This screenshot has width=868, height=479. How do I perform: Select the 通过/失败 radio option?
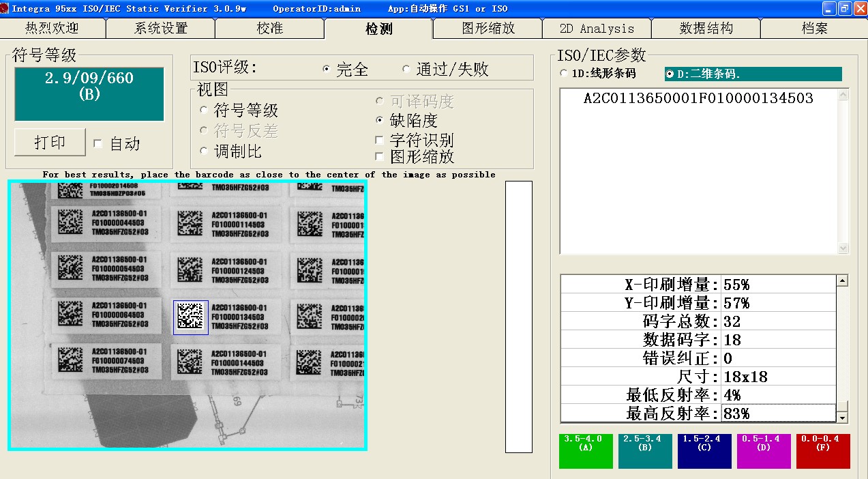(x=406, y=69)
